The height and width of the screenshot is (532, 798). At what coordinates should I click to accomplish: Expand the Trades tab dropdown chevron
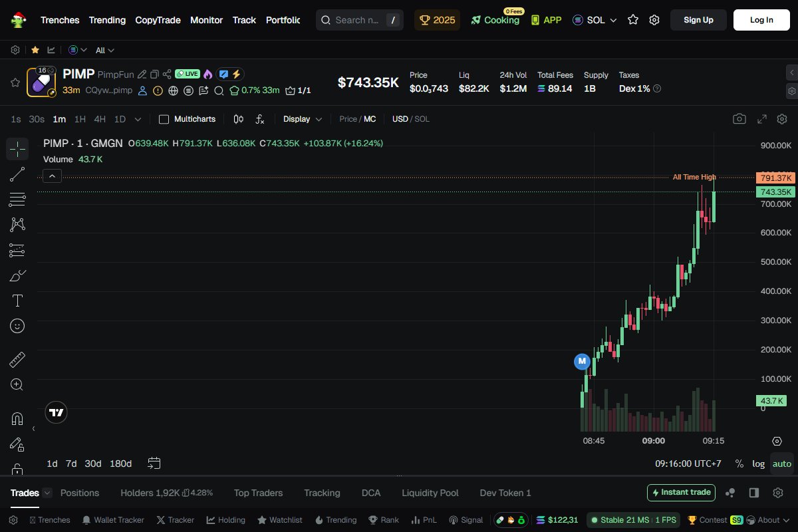click(x=47, y=493)
